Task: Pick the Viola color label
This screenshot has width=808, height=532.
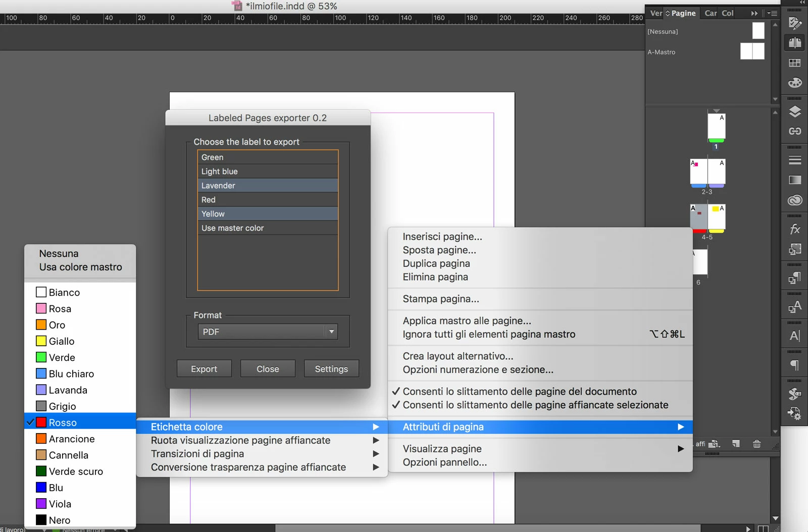Action: [x=80, y=504]
